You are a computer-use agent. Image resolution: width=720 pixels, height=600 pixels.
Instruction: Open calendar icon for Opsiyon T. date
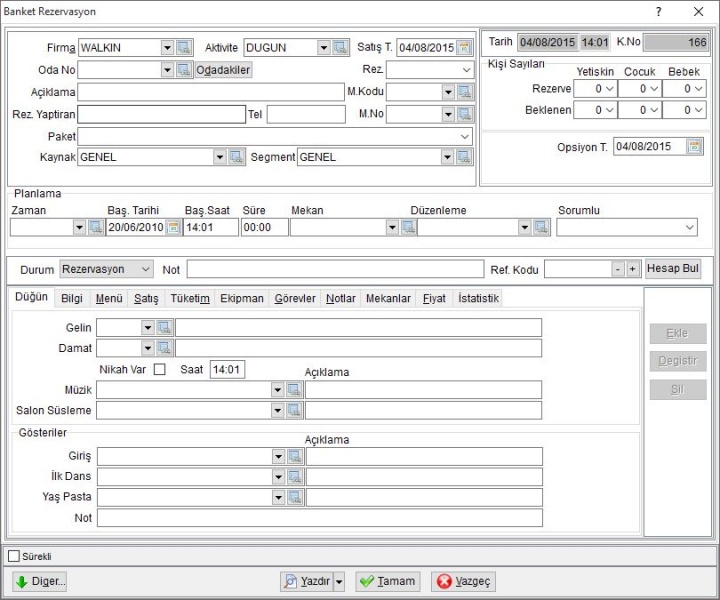(694, 146)
